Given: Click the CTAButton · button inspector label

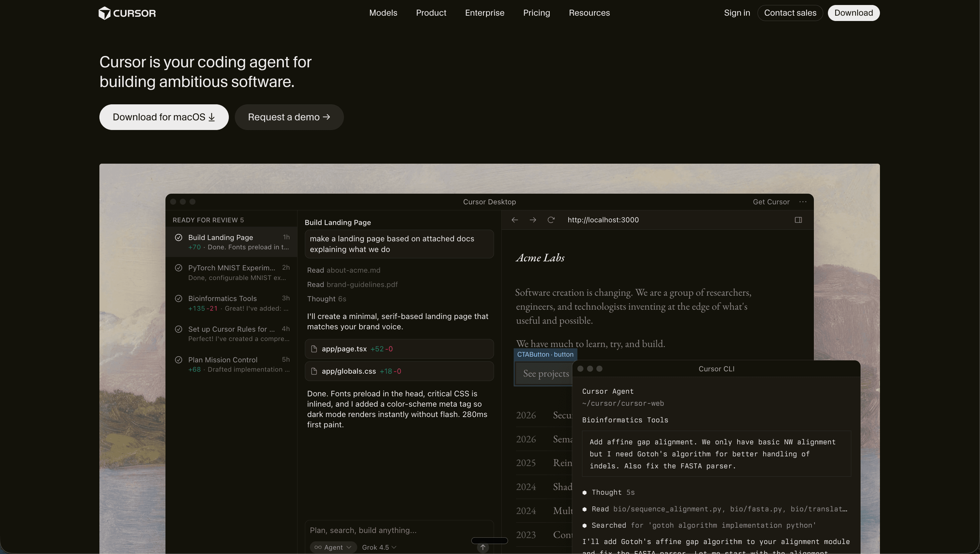Looking at the screenshot, I should (x=545, y=355).
